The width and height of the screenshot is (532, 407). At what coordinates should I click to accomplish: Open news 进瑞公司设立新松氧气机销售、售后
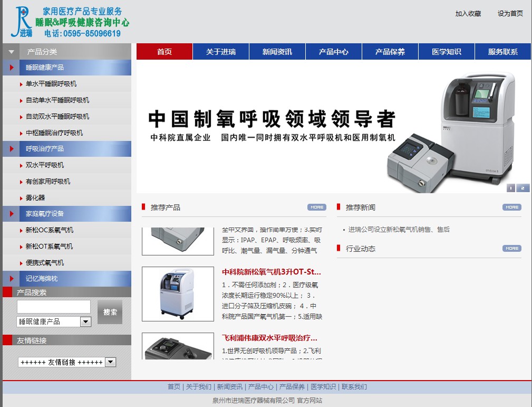399,229
